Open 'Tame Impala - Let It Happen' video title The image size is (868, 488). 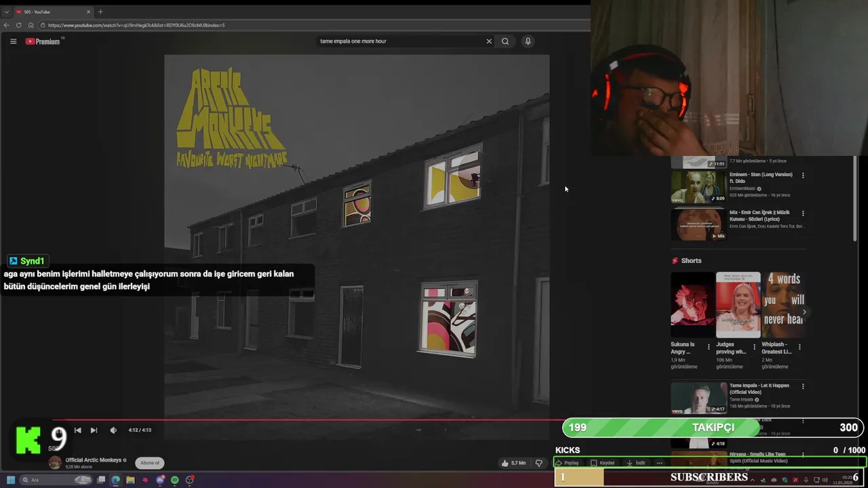[759, 388]
